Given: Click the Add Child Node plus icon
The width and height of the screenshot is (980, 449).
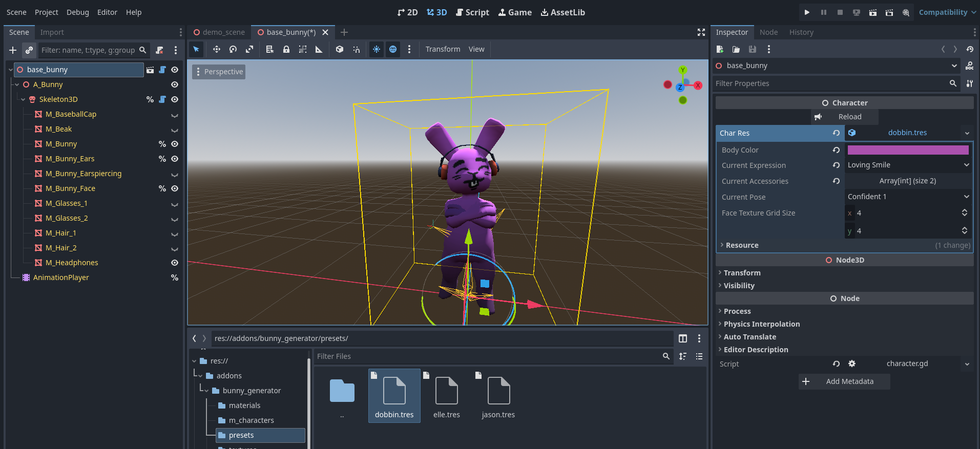Looking at the screenshot, I should click(x=13, y=50).
